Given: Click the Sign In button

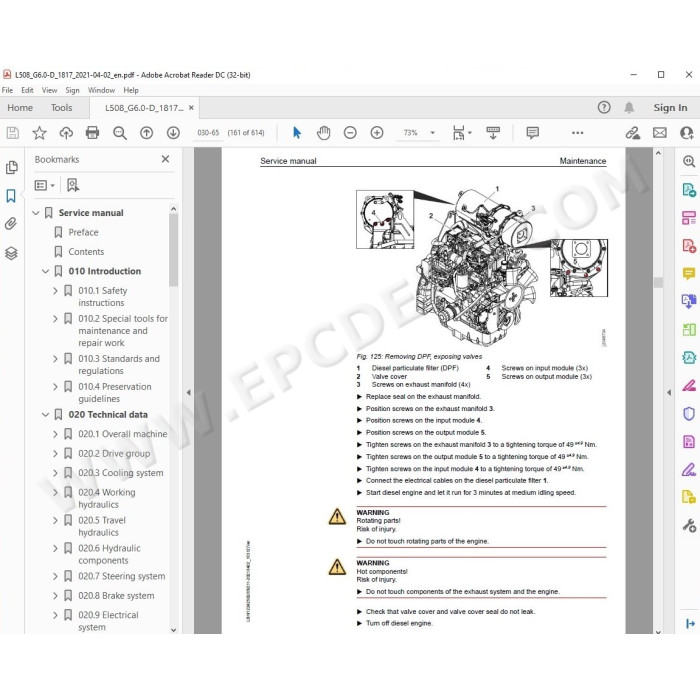Looking at the screenshot, I should click(670, 108).
